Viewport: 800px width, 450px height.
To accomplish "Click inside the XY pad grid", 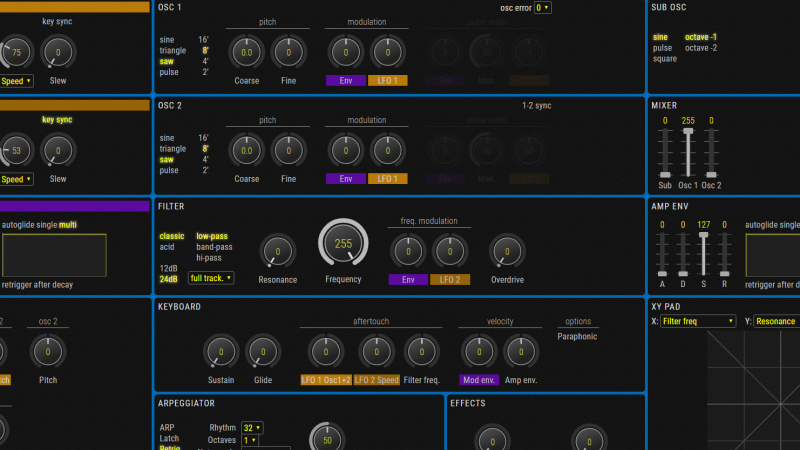I will click(754, 390).
